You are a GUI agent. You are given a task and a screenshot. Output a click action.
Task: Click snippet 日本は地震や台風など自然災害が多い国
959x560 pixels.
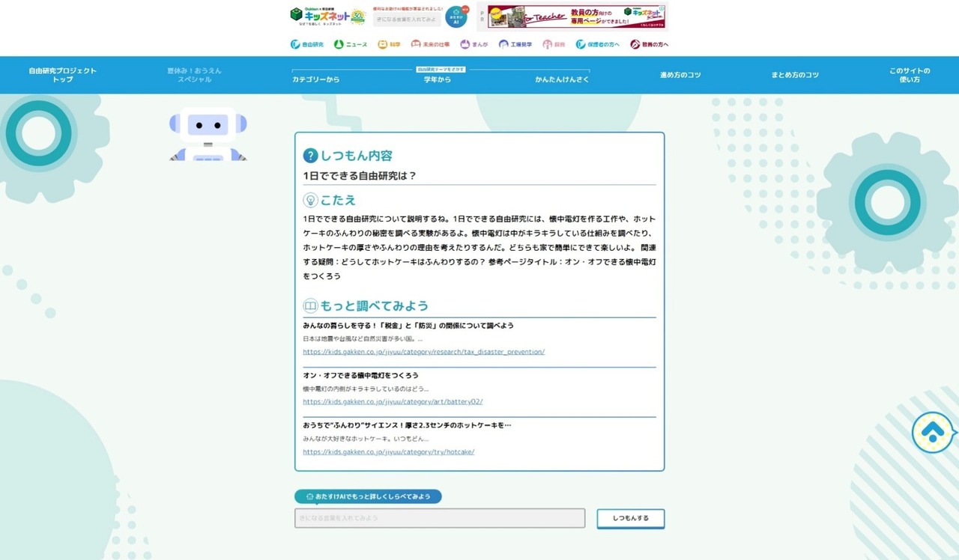363,339
